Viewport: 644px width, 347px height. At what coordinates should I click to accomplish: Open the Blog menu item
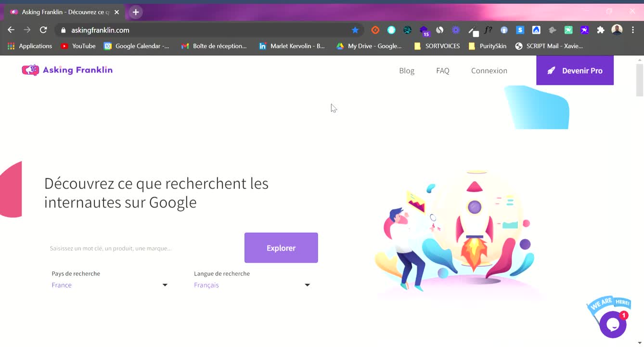(406, 71)
